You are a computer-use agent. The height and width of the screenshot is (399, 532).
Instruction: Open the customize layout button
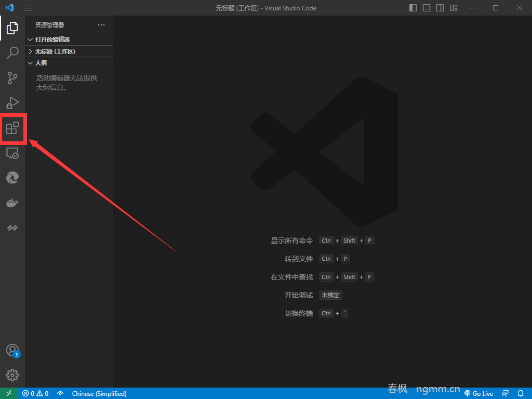pos(454,8)
